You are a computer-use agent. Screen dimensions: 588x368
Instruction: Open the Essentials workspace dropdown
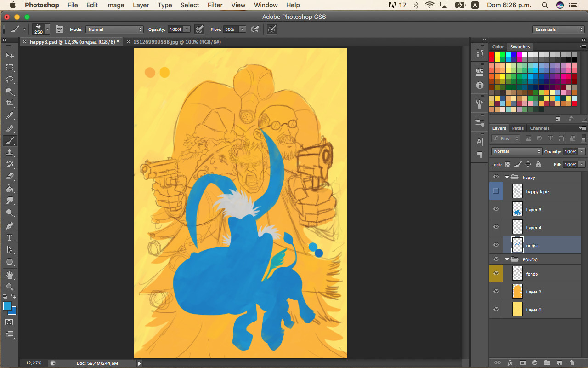tap(559, 29)
